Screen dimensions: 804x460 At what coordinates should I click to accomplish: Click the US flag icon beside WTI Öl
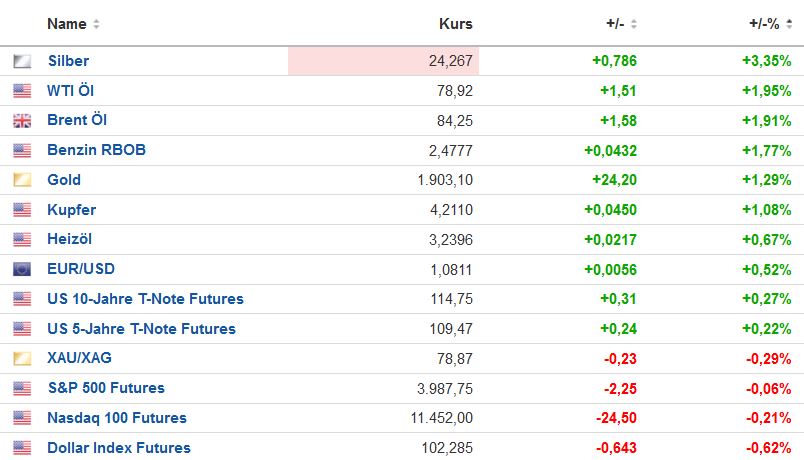point(22,91)
